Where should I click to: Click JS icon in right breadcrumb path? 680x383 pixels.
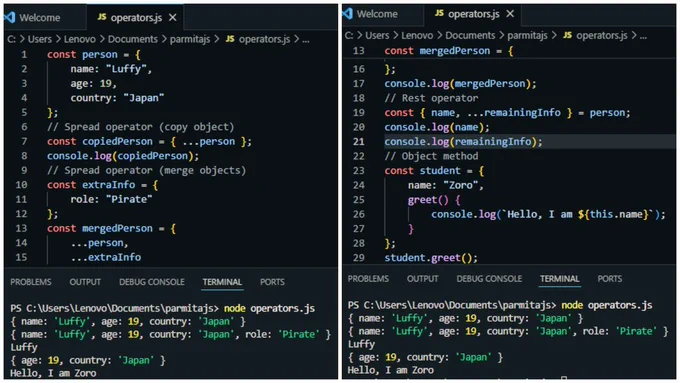coord(567,35)
